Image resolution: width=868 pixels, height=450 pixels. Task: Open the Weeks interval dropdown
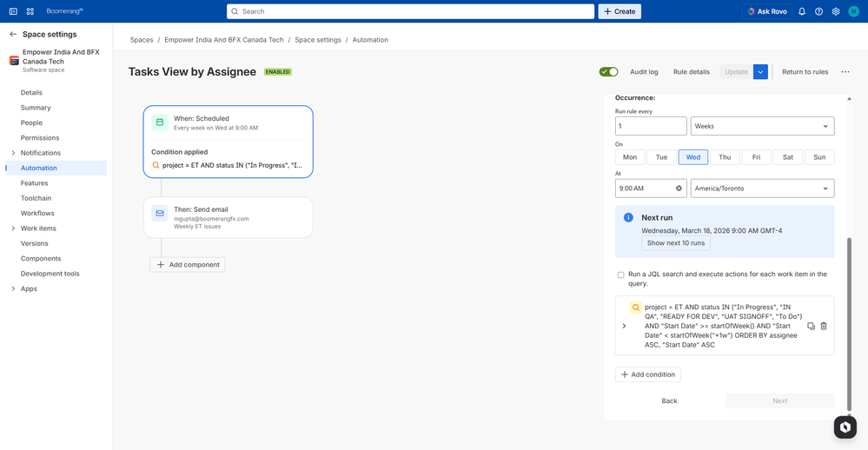(x=762, y=126)
